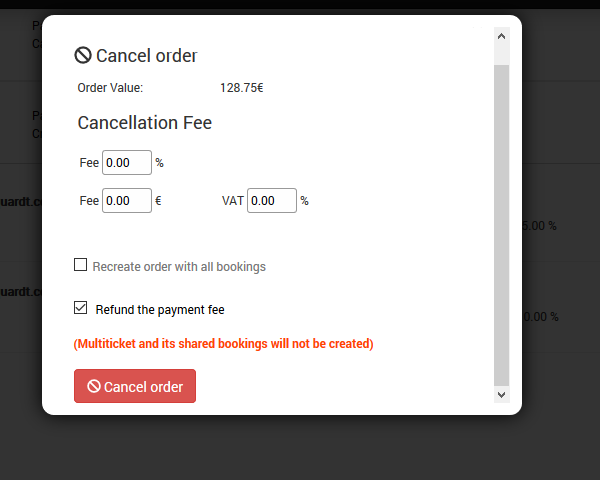This screenshot has height=480, width=600.
Task: Click the Cancellation Fee heading
Action: tap(145, 123)
